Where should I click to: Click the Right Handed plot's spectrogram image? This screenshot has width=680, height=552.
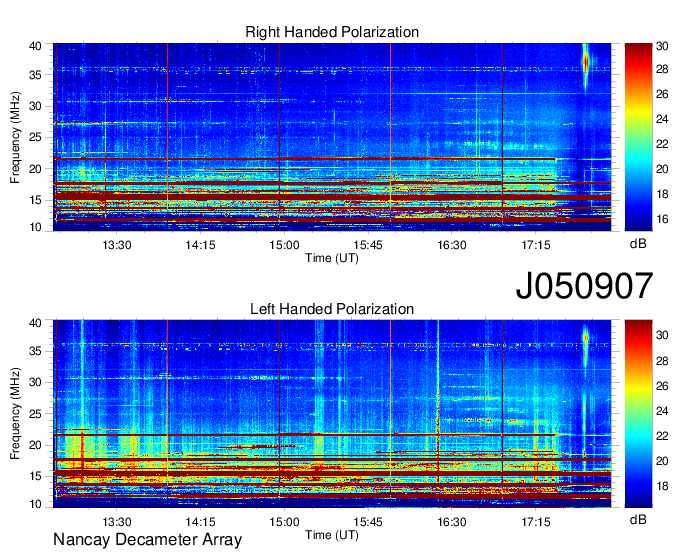[332, 137]
